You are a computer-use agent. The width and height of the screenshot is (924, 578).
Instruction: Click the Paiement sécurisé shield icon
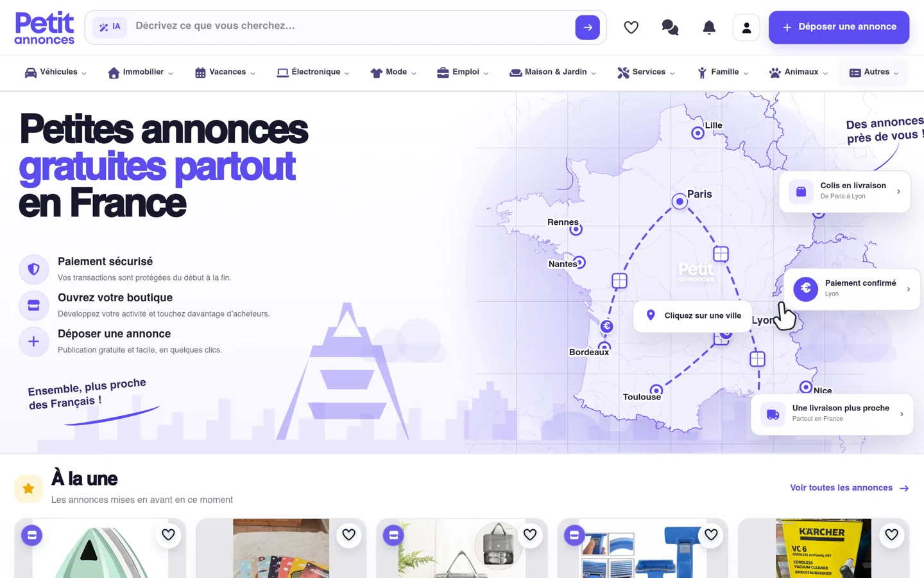(x=34, y=269)
